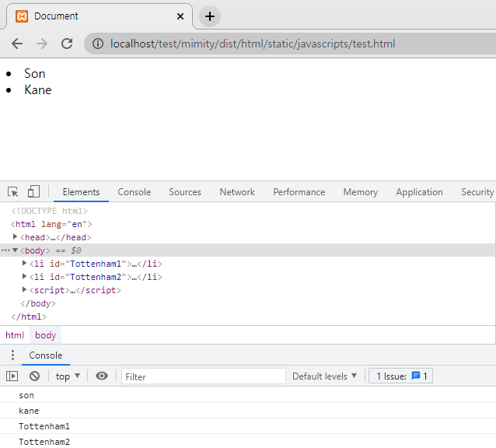
Task: Open the top JavaScript context dropdown
Action: click(x=68, y=376)
